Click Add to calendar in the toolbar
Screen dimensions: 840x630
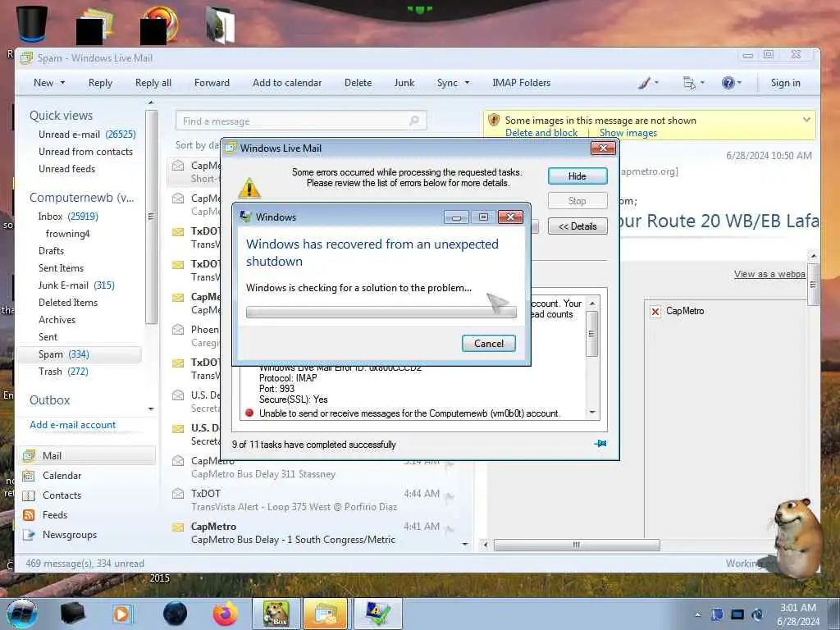click(x=287, y=83)
